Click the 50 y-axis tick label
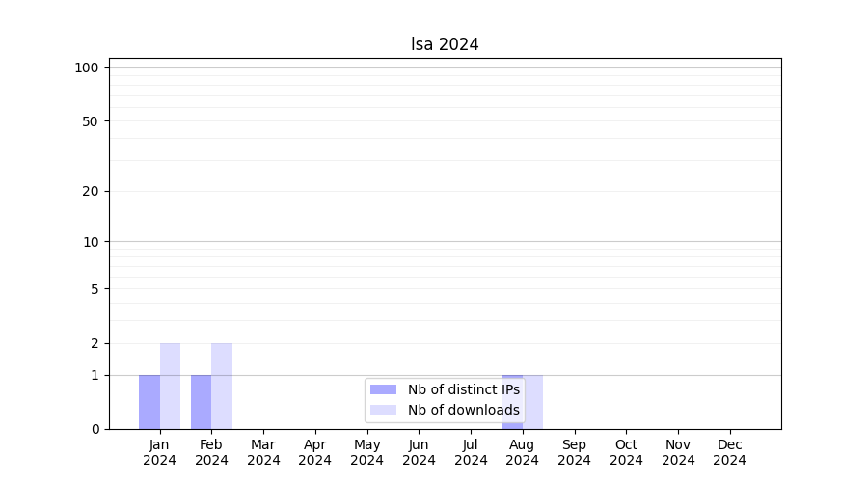868x482 pixels. tap(91, 121)
